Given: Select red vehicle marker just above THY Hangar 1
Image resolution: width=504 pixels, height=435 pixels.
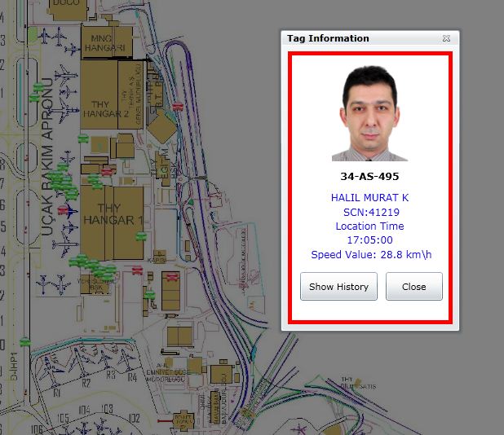Looking at the screenshot, I should point(107,172).
